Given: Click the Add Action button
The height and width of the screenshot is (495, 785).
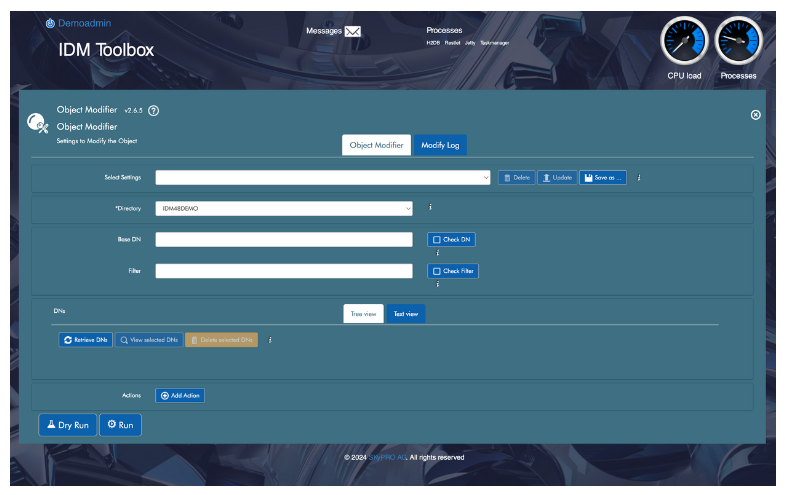Looking at the screenshot, I should pyautogui.click(x=180, y=396).
